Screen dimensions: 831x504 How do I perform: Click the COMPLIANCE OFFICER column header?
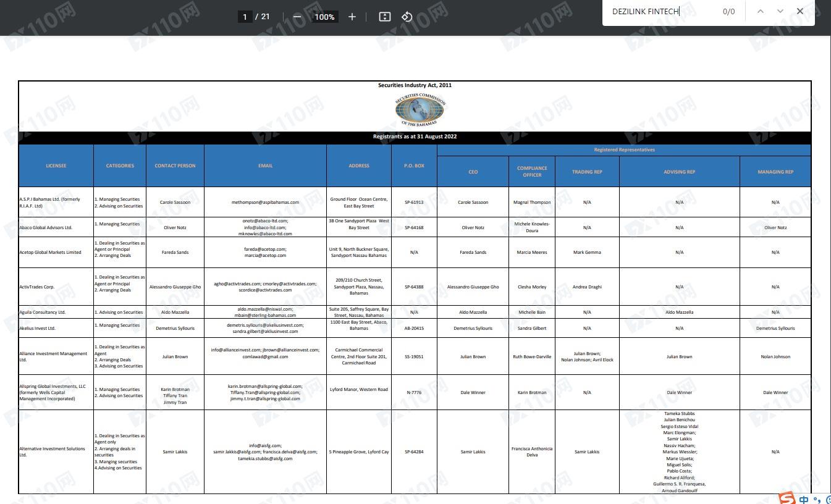coord(532,172)
